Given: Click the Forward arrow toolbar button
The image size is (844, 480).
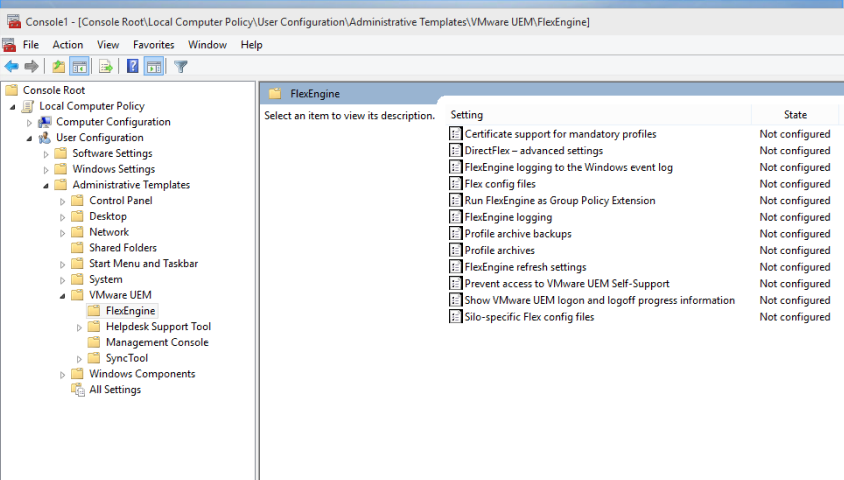Looking at the screenshot, I should click(32, 67).
